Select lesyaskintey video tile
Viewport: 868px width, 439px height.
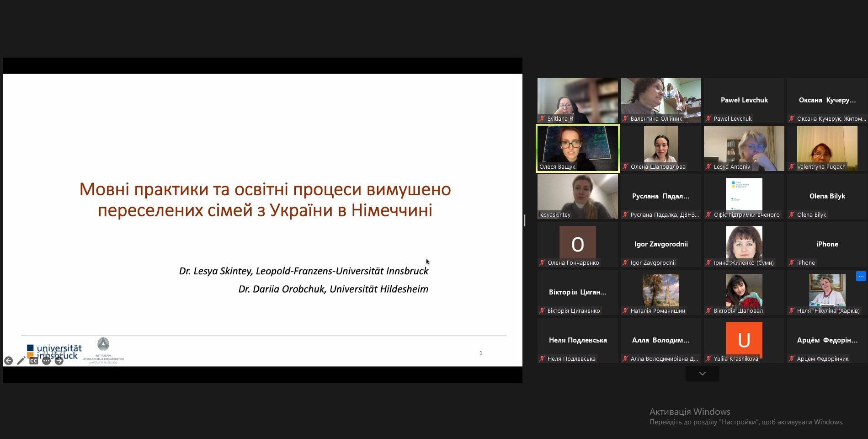(x=577, y=196)
